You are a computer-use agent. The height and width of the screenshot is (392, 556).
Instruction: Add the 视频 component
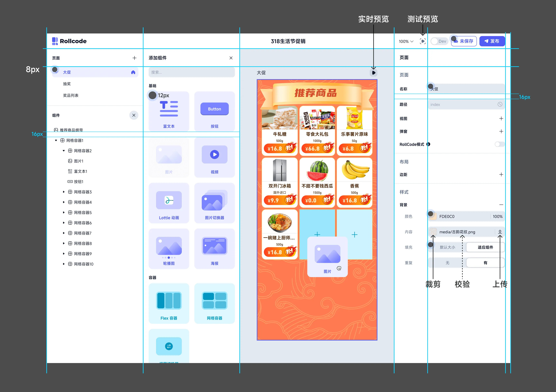click(214, 157)
